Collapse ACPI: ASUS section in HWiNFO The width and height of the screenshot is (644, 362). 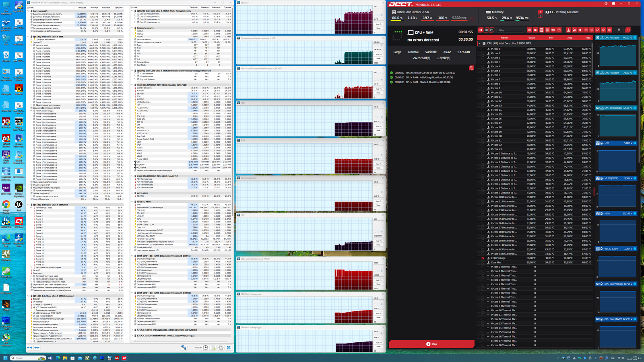click(x=132, y=193)
